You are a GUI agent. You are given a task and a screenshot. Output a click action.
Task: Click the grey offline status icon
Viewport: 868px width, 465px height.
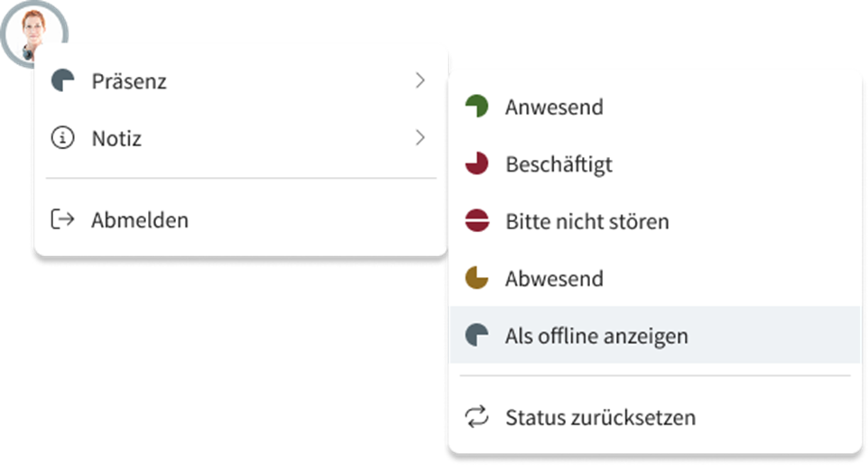[476, 336]
